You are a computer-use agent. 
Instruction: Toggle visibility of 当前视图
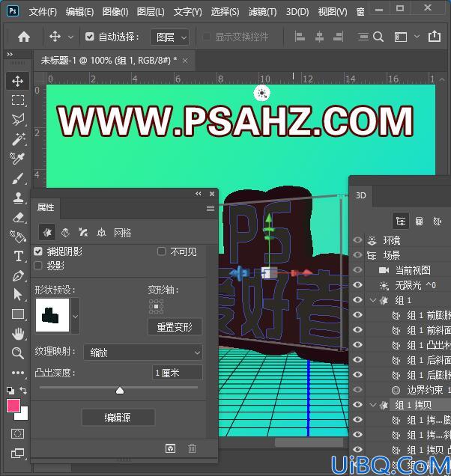click(x=357, y=269)
